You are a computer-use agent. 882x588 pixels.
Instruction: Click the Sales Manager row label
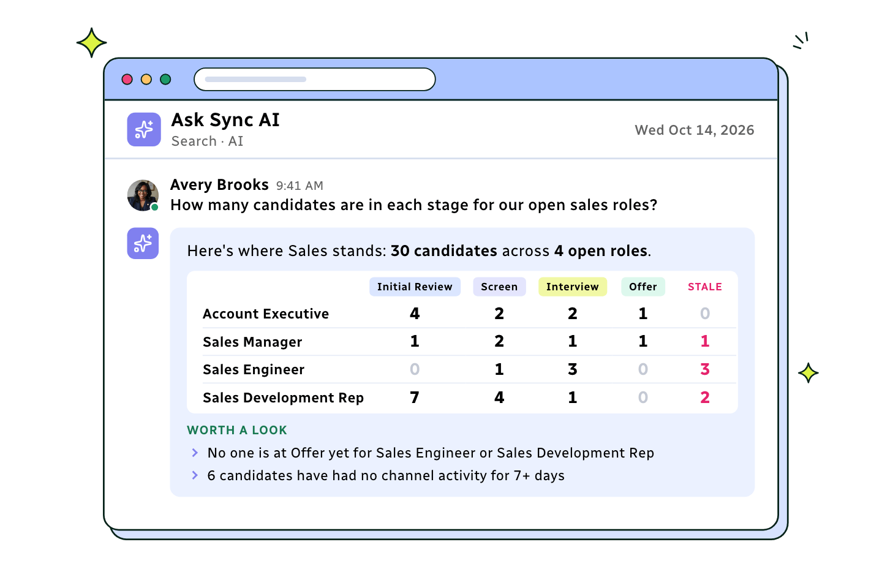252,342
